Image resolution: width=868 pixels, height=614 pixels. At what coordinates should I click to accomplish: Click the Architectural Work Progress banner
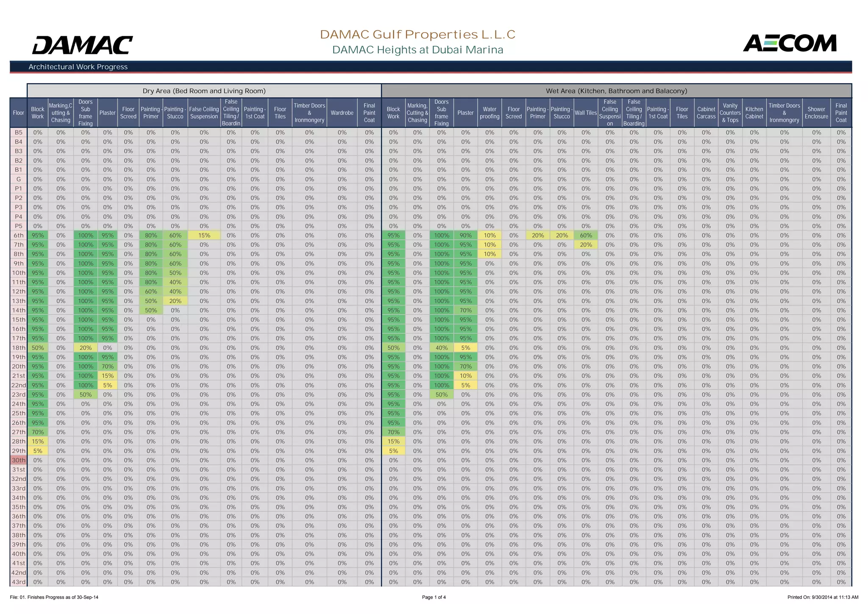pyautogui.click(x=78, y=67)
